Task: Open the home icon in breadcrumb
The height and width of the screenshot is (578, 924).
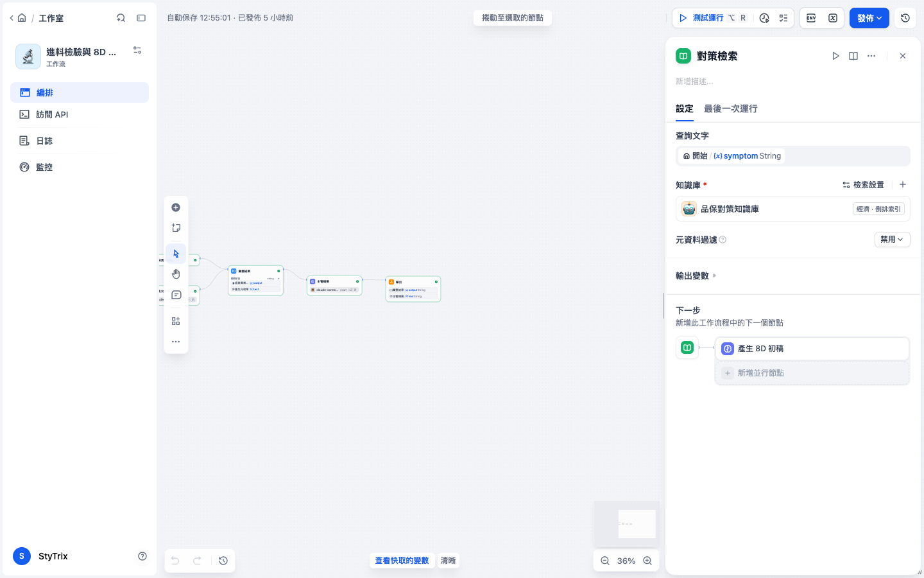Action: tap(22, 18)
